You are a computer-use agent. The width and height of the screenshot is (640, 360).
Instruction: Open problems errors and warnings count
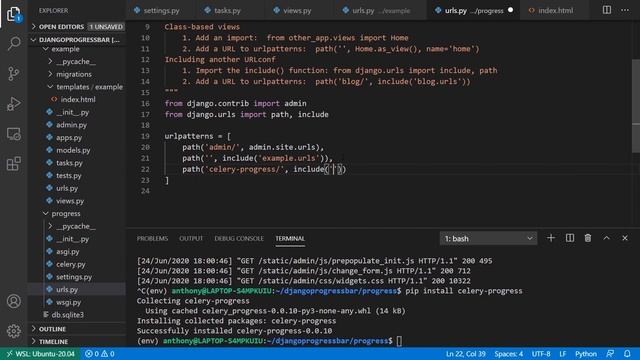[100, 354]
